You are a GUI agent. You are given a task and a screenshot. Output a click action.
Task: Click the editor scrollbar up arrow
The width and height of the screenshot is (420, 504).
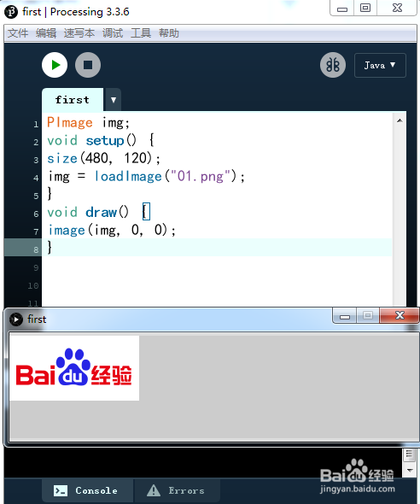pyautogui.click(x=400, y=120)
